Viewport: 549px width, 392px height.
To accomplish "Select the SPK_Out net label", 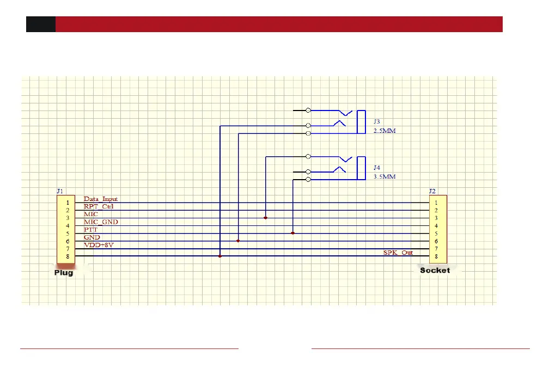I will (398, 253).
